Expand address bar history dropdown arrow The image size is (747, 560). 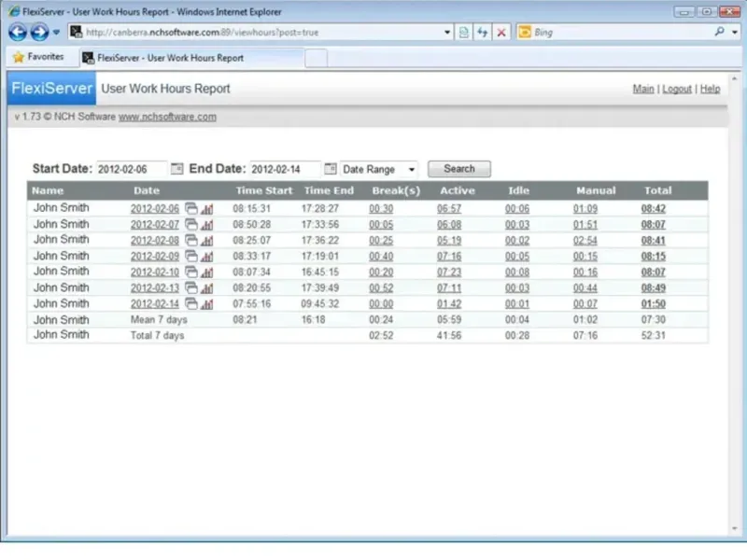[x=447, y=33]
